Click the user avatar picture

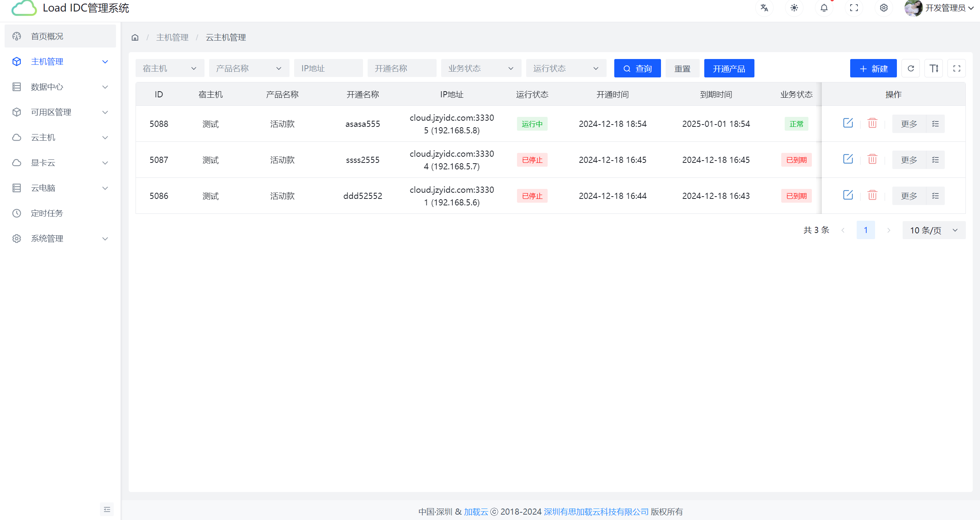[913, 8]
